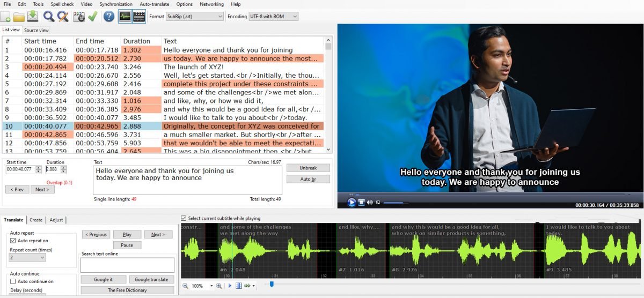Click subtitle list vertical scrollbar
The image size is (644, 298).
(328, 94)
